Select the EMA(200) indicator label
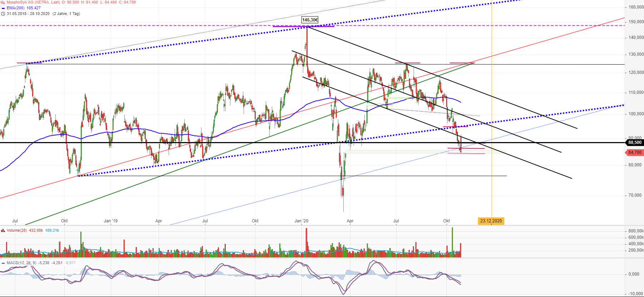This screenshot has height=297, width=644. [x=16, y=8]
